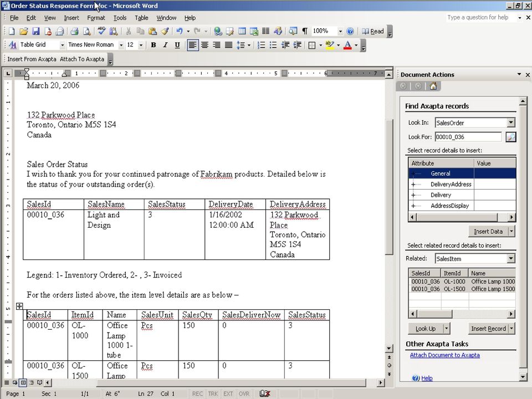The height and width of the screenshot is (399, 532).
Task: Set Center paragraph alignment
Action: pos(204,45)
